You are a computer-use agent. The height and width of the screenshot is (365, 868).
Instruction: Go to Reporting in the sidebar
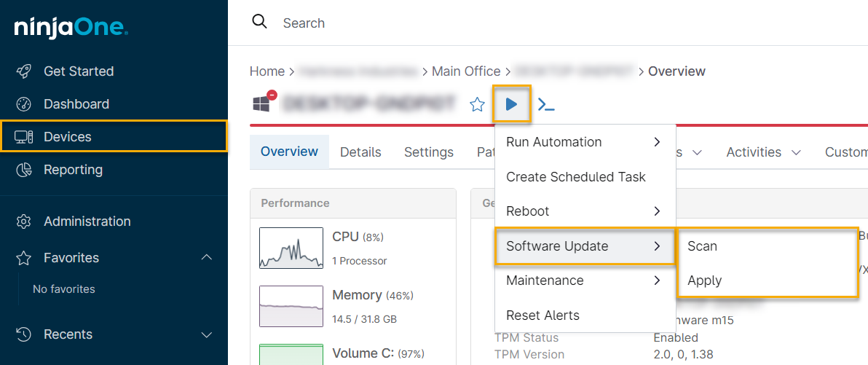point(73,170)
